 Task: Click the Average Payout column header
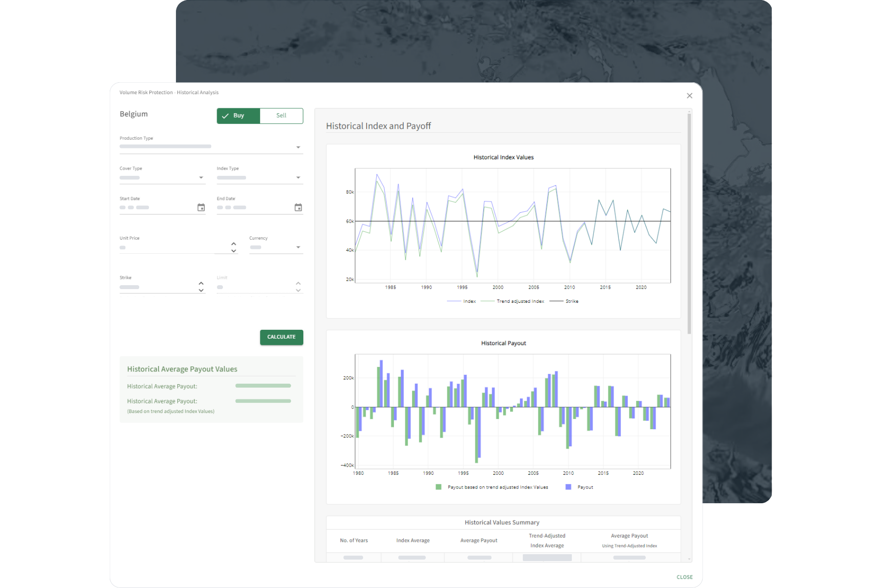pyautogui.click(x=479, y=540)
